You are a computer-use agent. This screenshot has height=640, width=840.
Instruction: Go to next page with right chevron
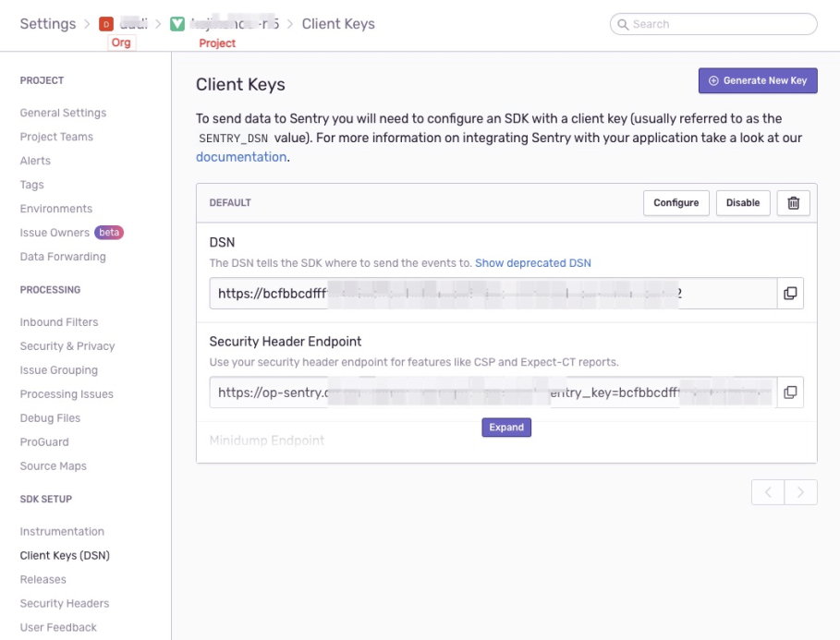coord(801,492)
